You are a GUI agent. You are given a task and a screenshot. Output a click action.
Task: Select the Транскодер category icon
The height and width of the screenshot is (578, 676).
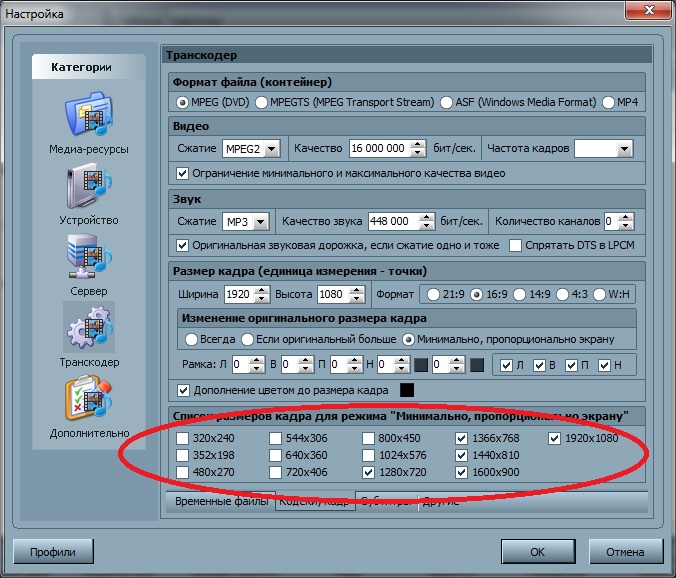(x=89, y=331)
